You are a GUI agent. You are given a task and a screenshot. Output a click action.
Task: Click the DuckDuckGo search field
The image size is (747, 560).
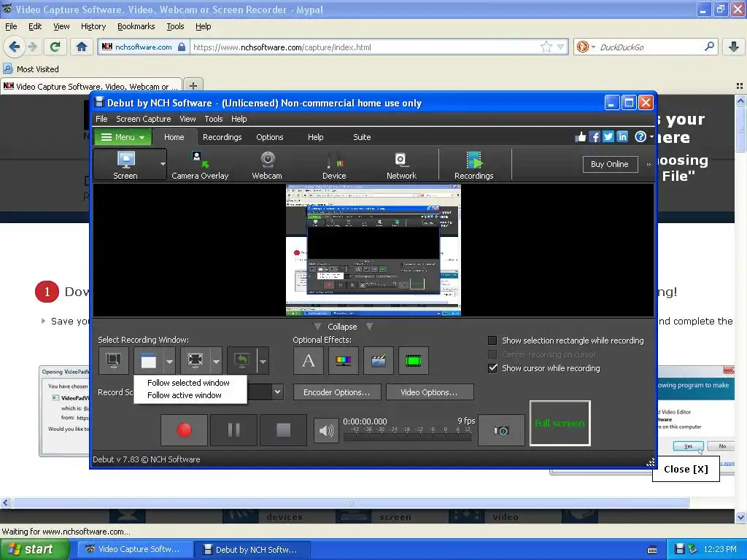[x=648, y=47]
